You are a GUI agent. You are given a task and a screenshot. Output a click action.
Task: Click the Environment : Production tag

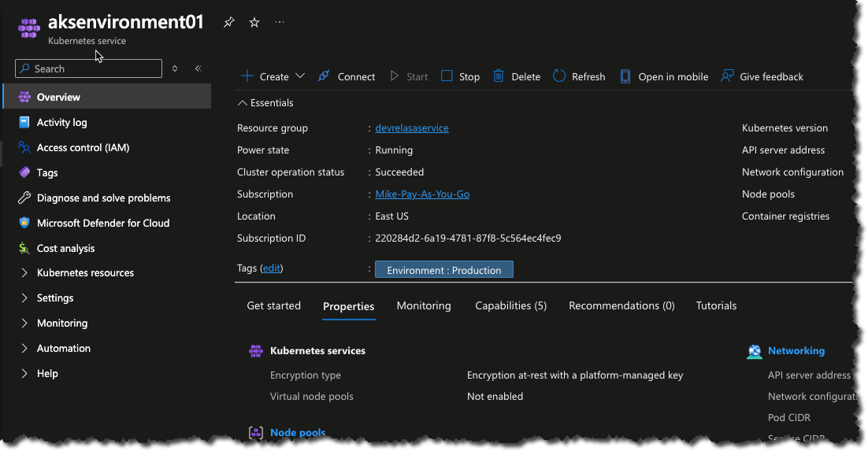[x=444, y=269]
